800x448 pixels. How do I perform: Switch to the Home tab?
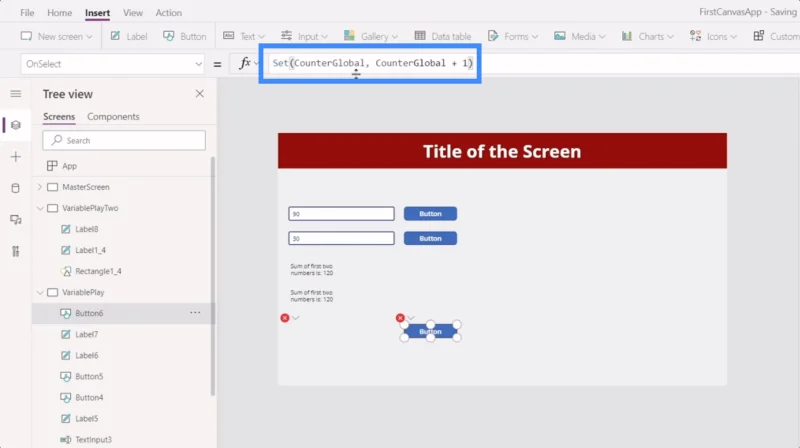(x=60, y=13)
